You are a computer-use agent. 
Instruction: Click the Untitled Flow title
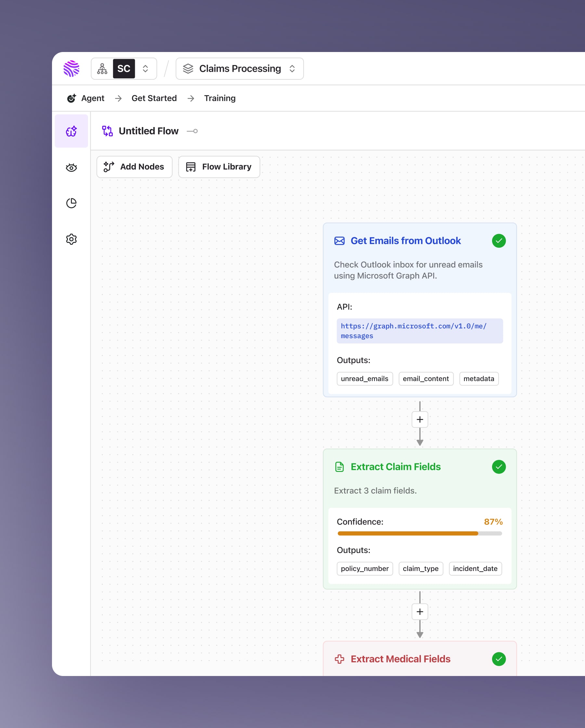(149, 131)
